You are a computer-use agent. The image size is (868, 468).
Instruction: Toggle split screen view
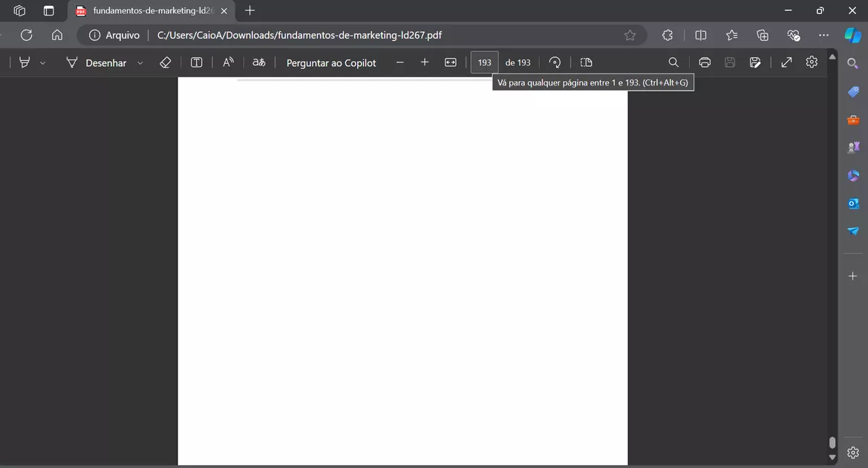coord(701,35)
